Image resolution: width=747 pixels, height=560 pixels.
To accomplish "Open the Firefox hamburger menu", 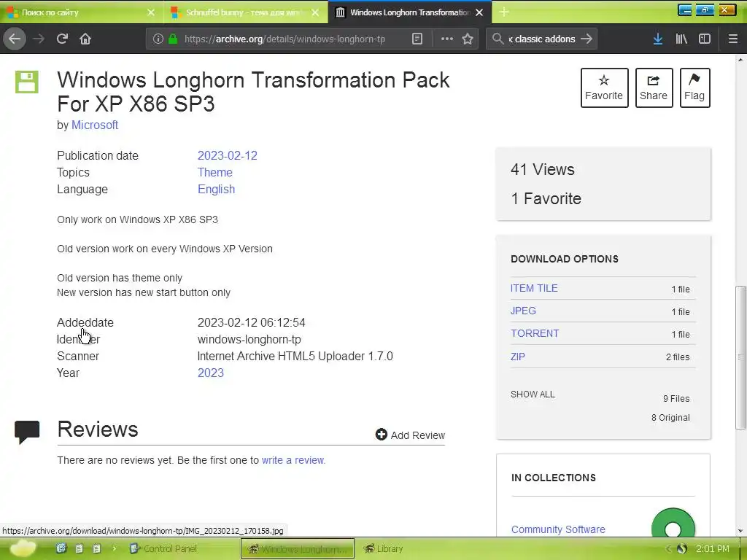I will 732,39.
